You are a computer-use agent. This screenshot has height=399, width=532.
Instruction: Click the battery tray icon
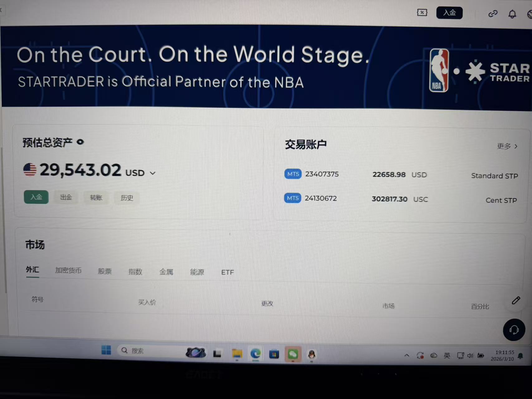click(x=481, y=356)
